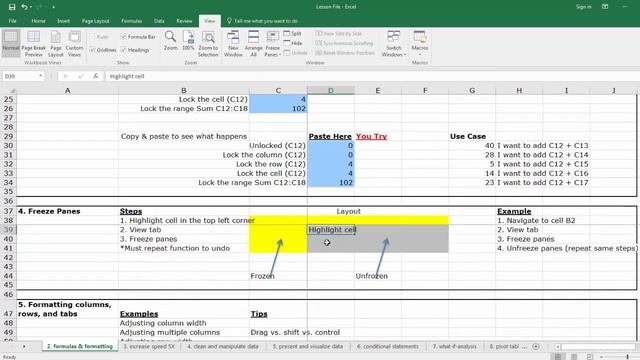Open the 4. clean and manipulate data sheet

point(223,346)
